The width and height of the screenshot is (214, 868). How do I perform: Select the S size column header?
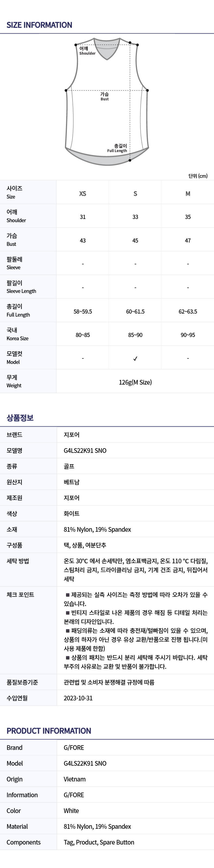click(135, 193)
